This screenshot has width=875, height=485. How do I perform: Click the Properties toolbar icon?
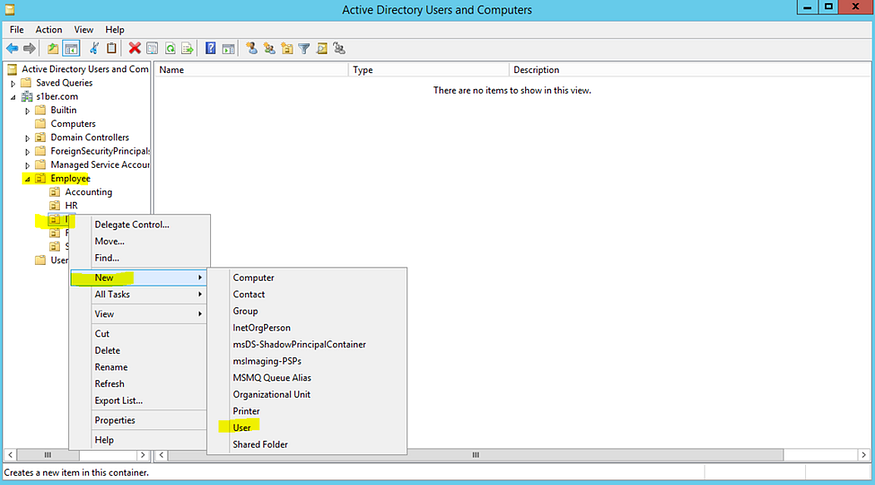pos(152,49)
